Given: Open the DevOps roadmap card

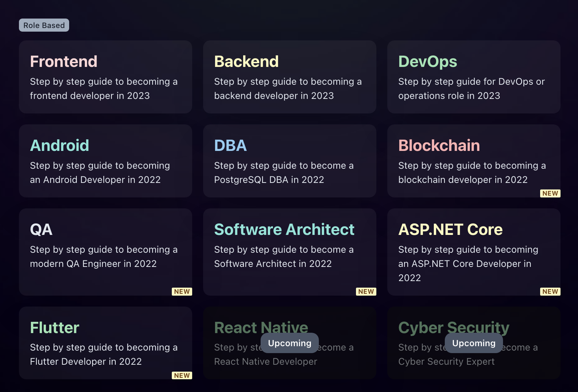Looking at the screenshot, I should 474,77.
